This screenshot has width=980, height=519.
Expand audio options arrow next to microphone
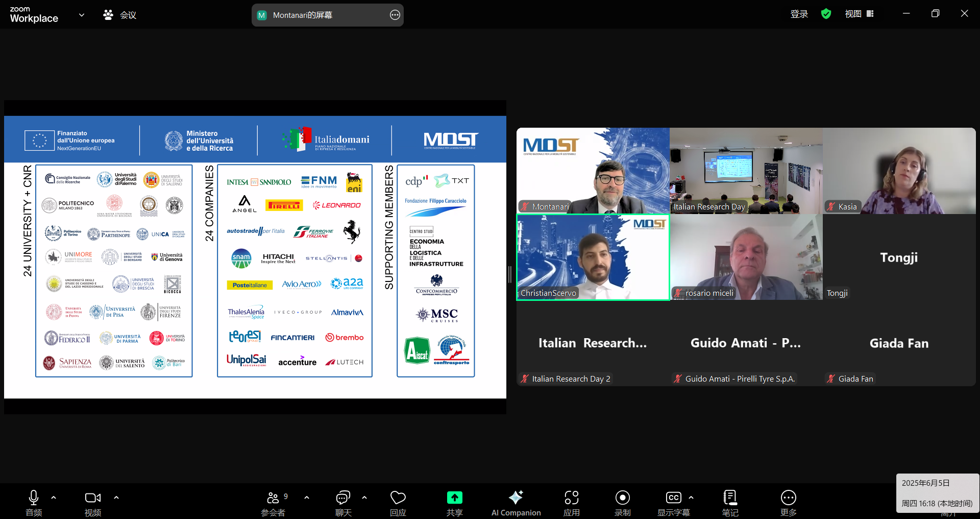coord(54,497)
